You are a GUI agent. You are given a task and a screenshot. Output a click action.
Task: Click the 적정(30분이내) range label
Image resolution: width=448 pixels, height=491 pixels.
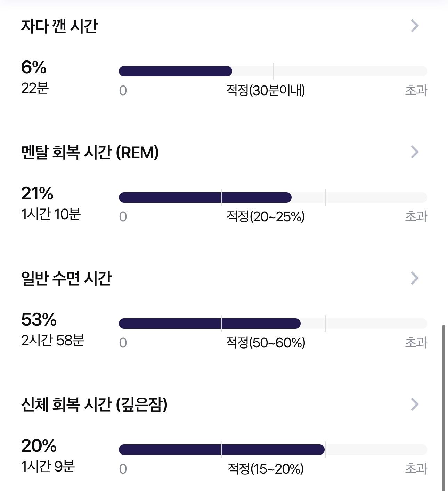pyautogui.click(x=266, y=90)
